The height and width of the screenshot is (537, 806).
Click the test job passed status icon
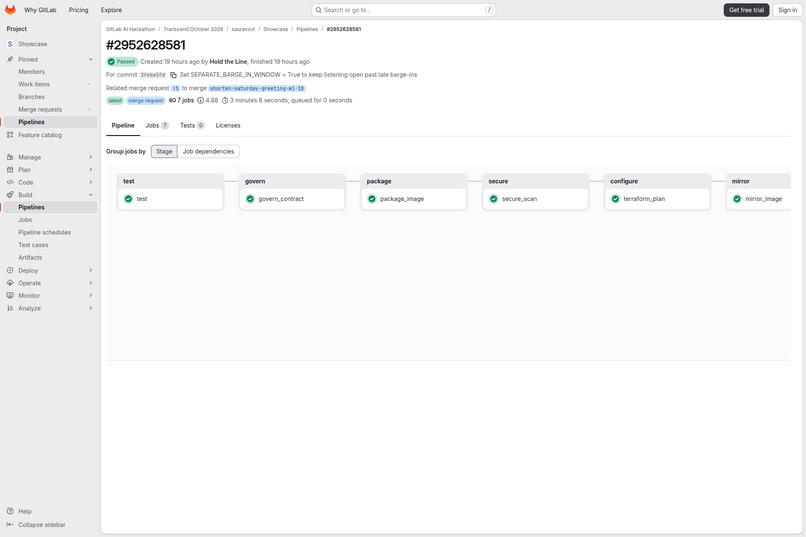(x=129, y=199)
